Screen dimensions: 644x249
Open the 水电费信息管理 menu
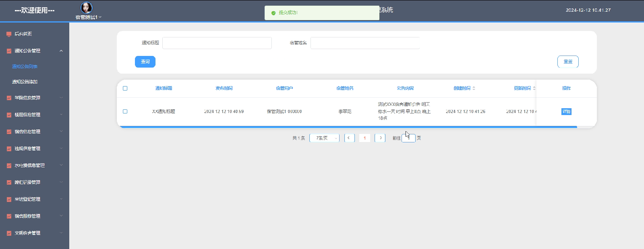(35, 165)
